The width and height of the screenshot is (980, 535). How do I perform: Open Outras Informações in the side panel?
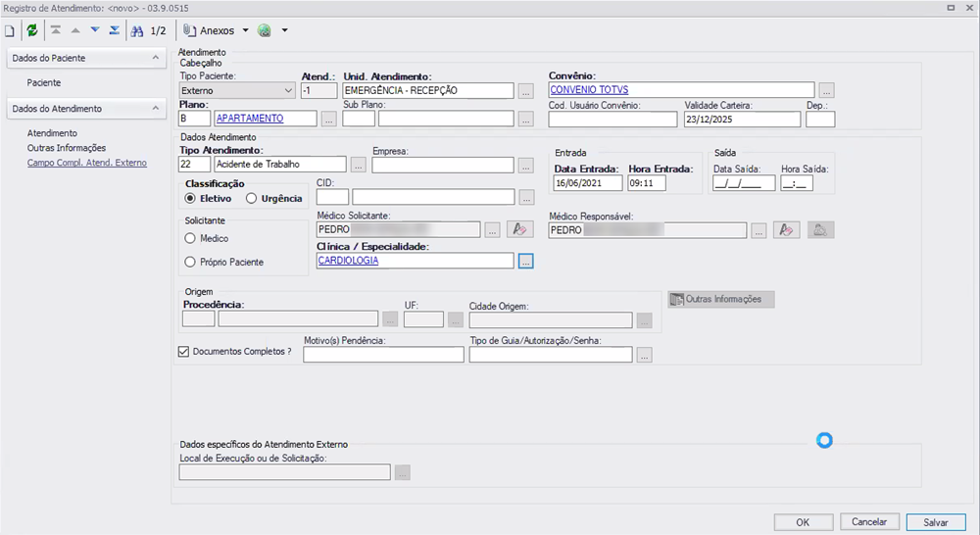(x=67, y=148)
